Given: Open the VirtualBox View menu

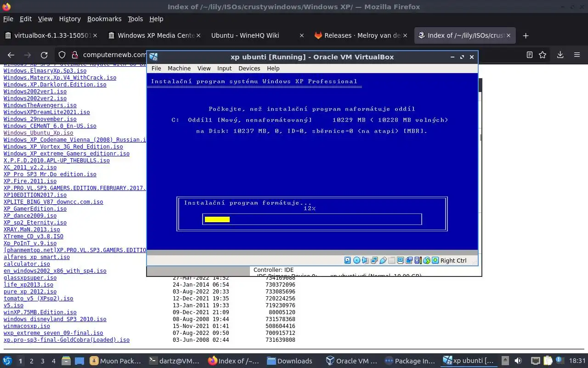Looking at the screenshot, I should click(x=204, y=68).
